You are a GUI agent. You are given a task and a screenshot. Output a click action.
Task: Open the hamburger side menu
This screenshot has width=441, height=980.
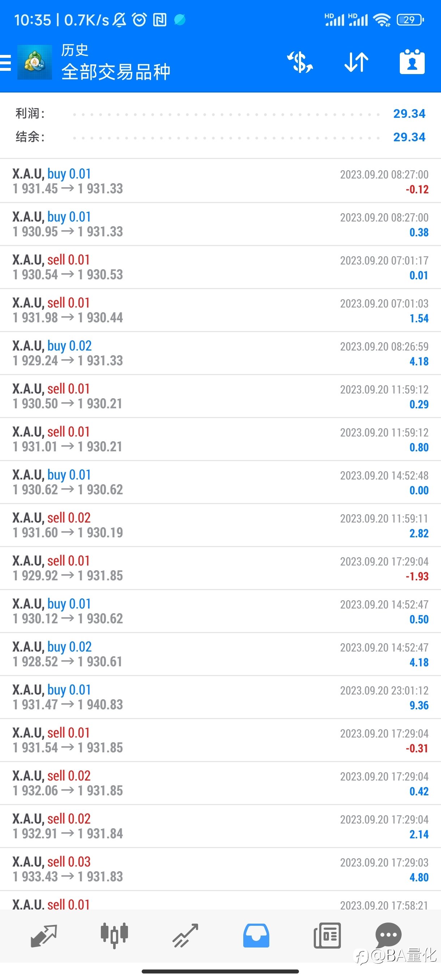(x=5, y=63)
